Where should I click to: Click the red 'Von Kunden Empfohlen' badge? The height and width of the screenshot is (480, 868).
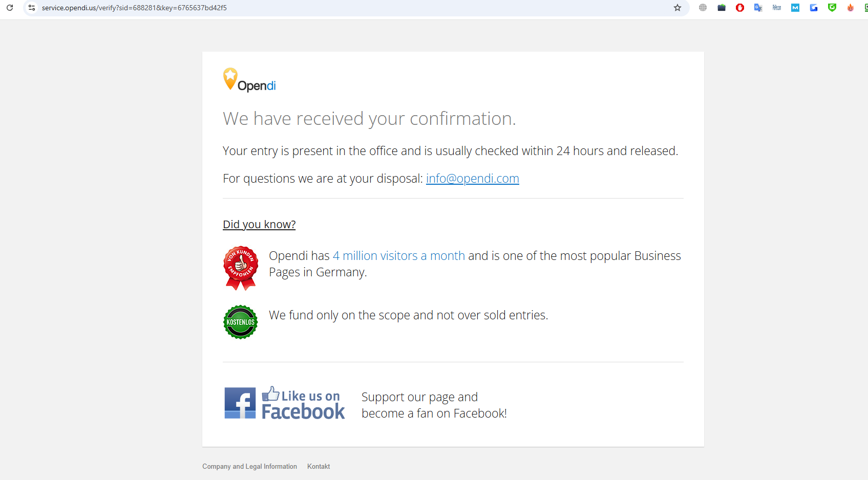tap(241, 268)
